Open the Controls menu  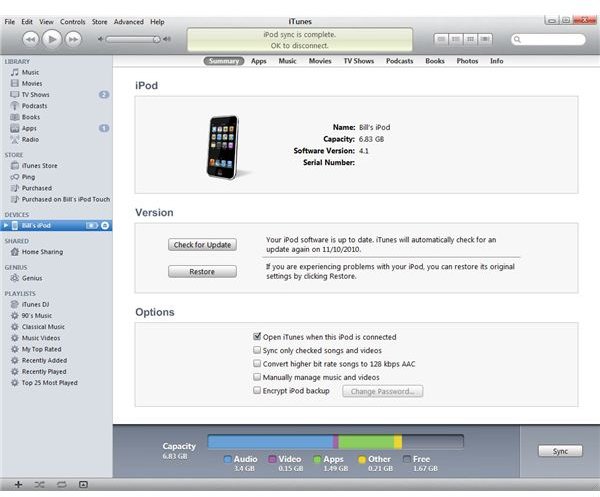click(73, 22)
